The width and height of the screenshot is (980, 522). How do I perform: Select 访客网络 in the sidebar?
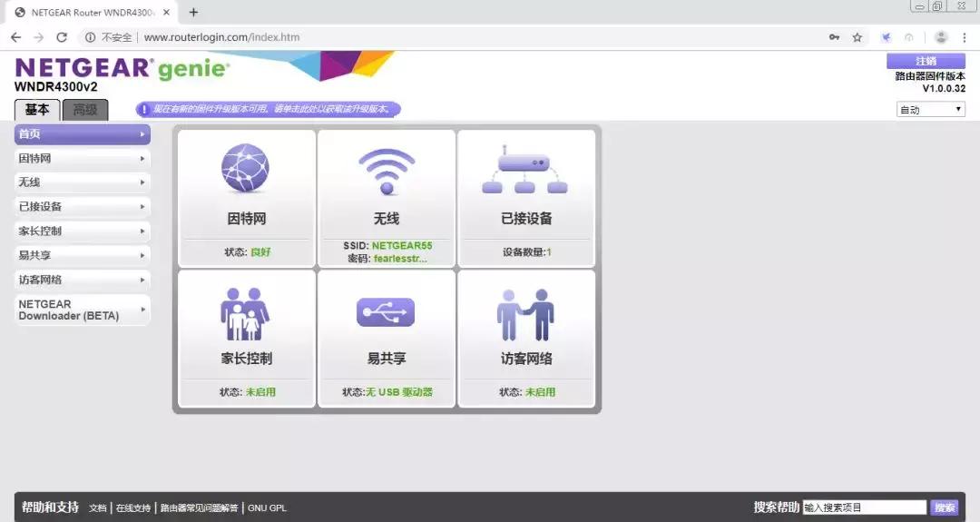pyautogui.click(x=83, y=280)
